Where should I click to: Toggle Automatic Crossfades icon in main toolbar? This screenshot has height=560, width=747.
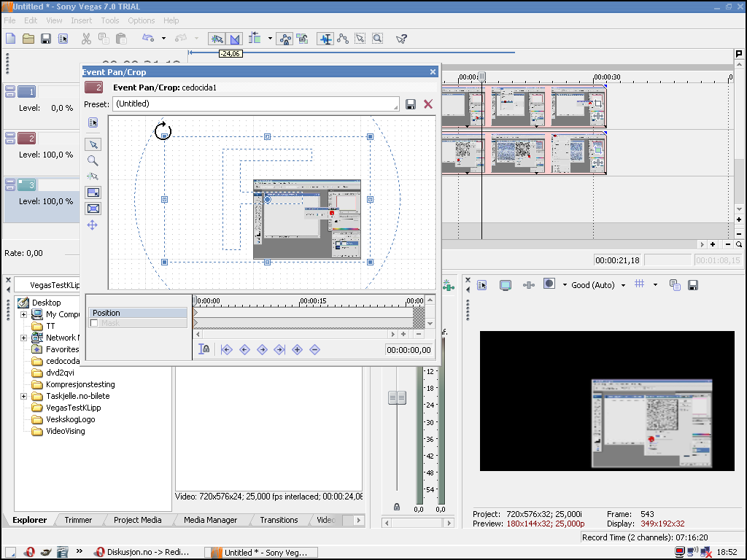(234, 39)
